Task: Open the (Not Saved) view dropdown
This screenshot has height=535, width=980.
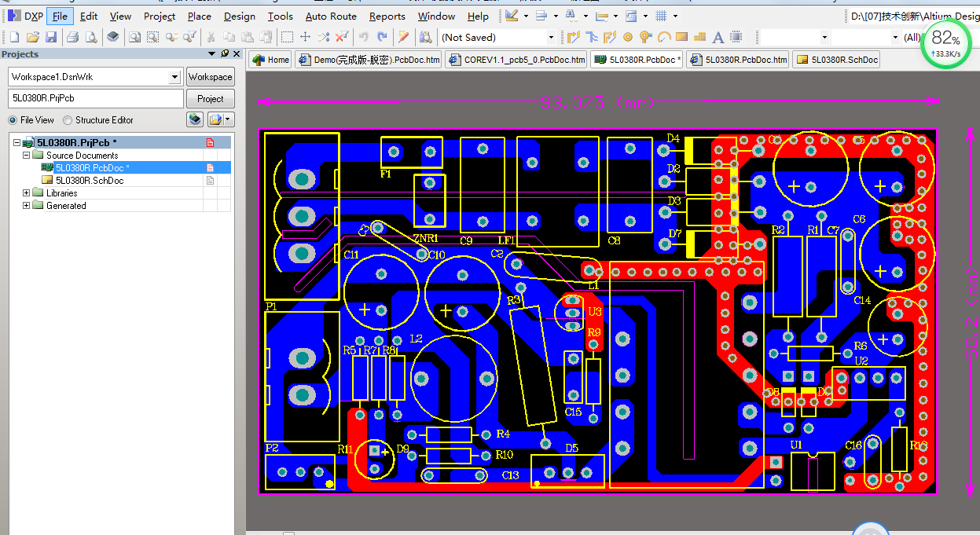Action: point(550,37)
